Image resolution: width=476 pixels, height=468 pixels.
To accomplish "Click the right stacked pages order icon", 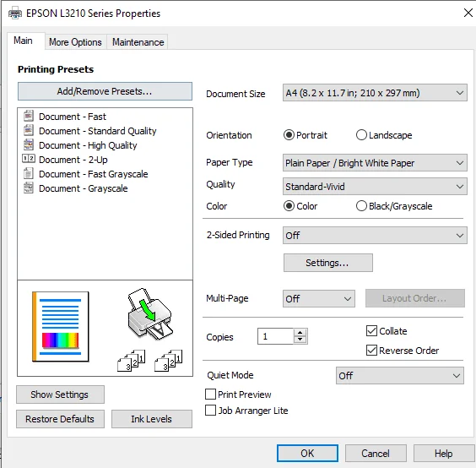I will click(169, 361).
